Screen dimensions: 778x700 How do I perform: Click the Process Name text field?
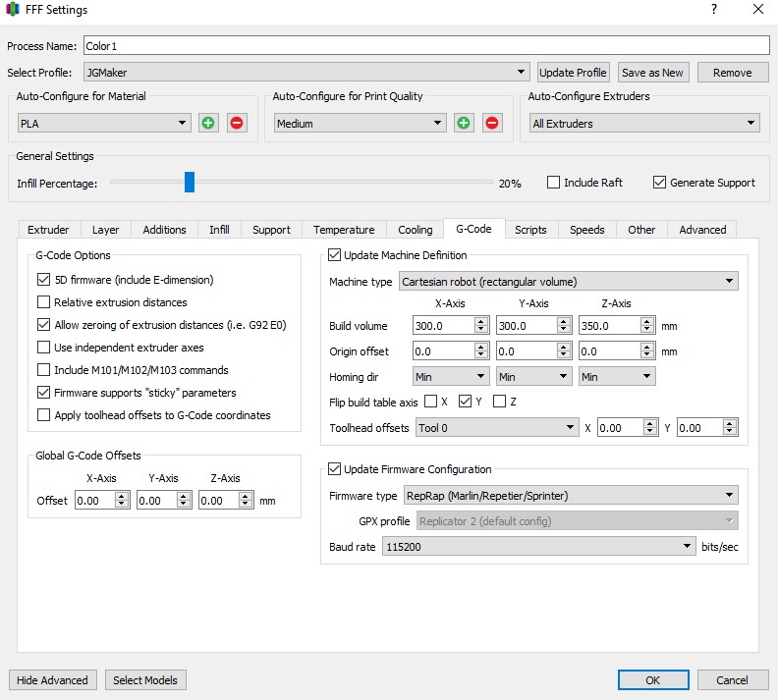pyautogui.click(x=426, y=45)
